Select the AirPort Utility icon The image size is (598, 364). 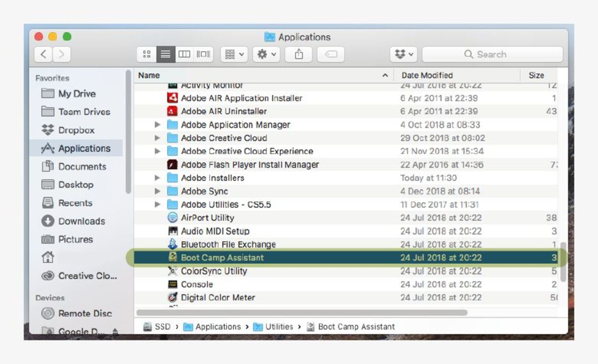tap(173, 218)
